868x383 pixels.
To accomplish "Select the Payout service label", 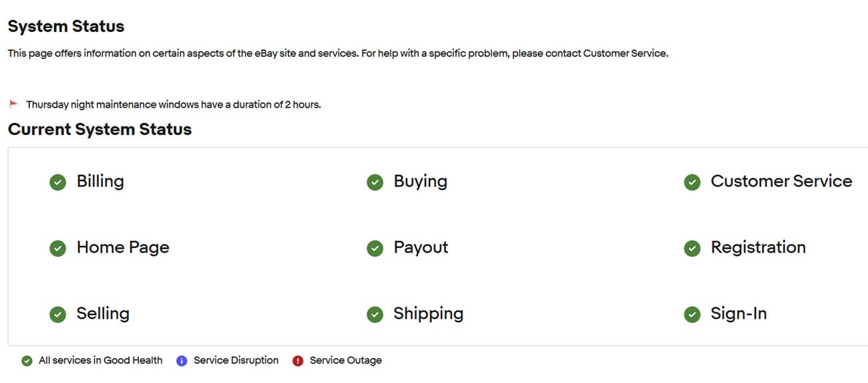I will click(x=421, y=247).
